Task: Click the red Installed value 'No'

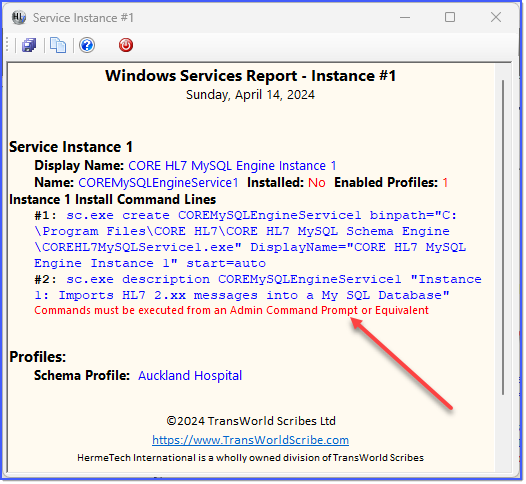Action: coord(317,182)
